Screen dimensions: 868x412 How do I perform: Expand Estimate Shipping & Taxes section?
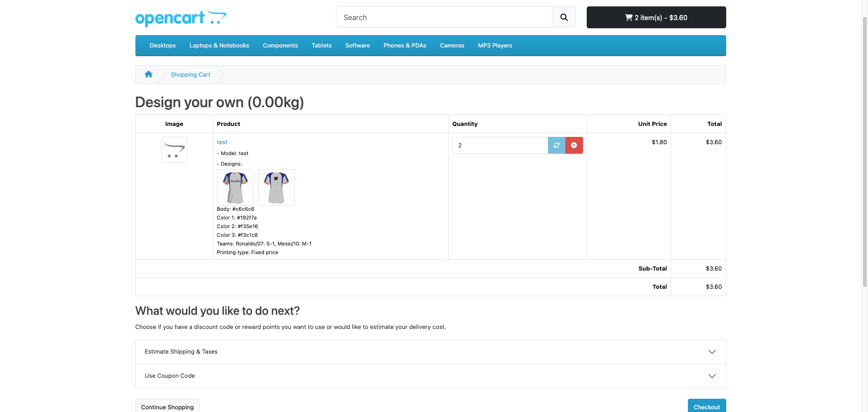point(430,352)
